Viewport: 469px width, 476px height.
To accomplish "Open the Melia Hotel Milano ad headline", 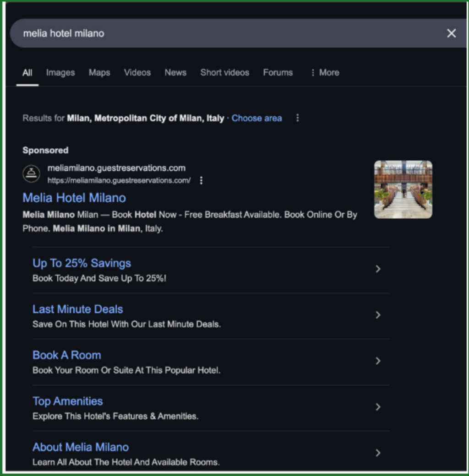I will click(74, 198).
